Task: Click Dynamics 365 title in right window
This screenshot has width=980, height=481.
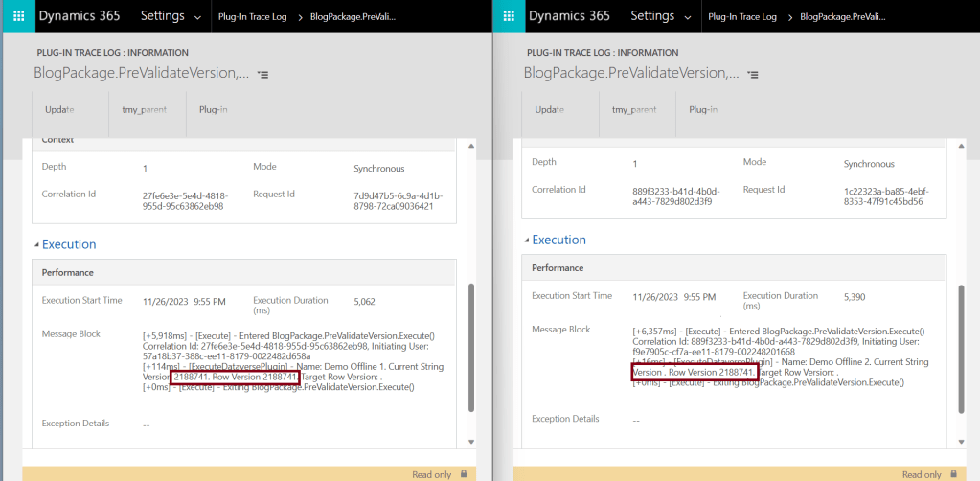Action: [569, 15]
